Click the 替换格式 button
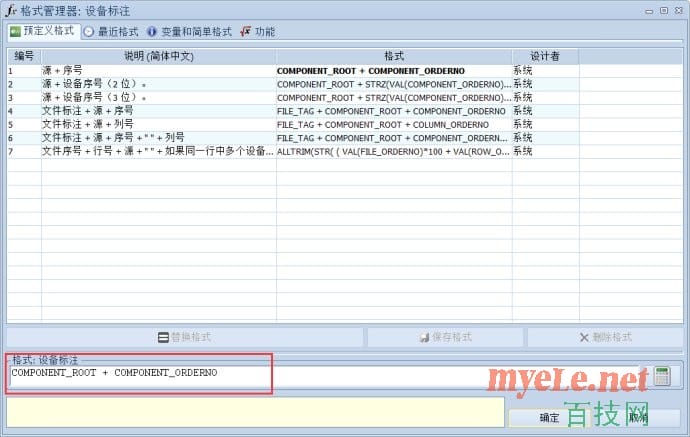The height and width of the screenshot is (437, 690). pyautogui.click(x=185, y=338)
